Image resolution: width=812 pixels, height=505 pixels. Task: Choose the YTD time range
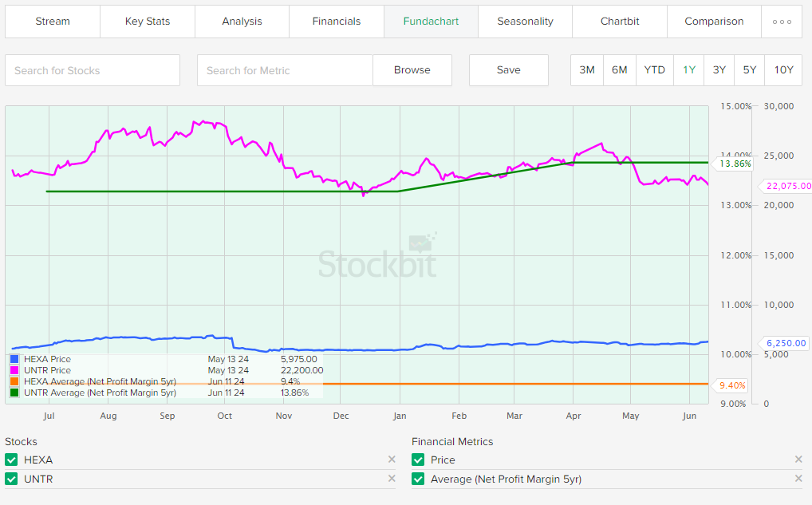[x=654, y=70]
